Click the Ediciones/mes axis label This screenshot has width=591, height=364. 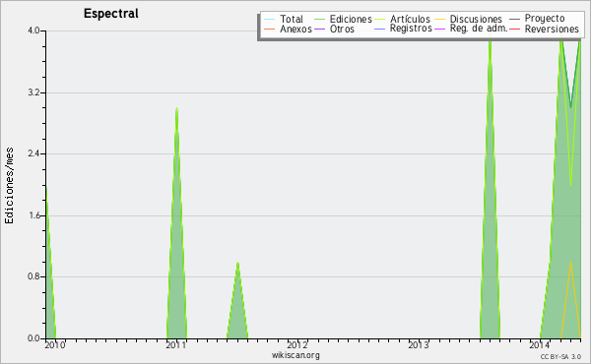tap(9, 186)
